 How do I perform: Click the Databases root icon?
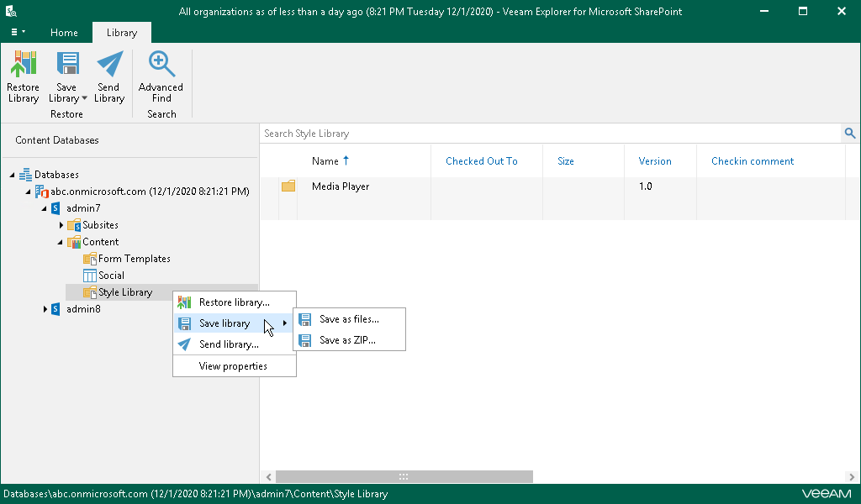tap(25, 175)
